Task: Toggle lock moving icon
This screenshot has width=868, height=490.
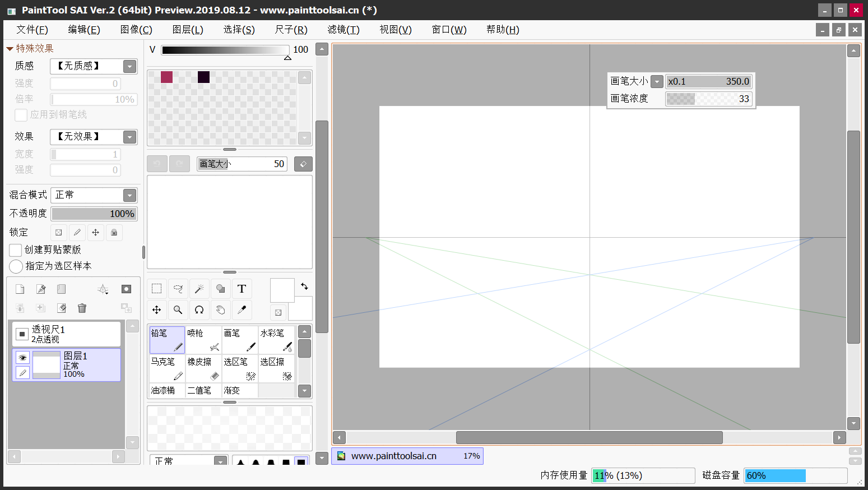Action: (95, 232)
